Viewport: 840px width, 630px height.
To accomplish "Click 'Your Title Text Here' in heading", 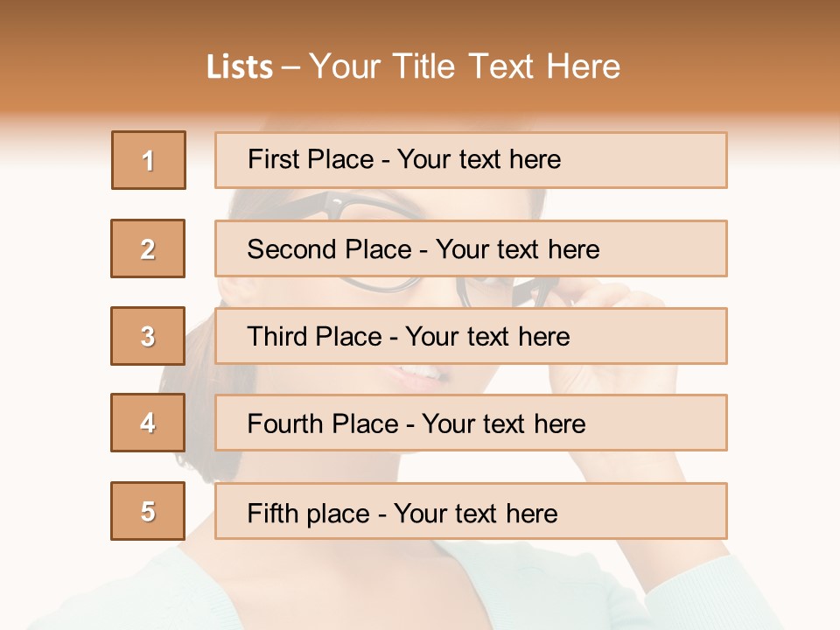I will 465,66.
